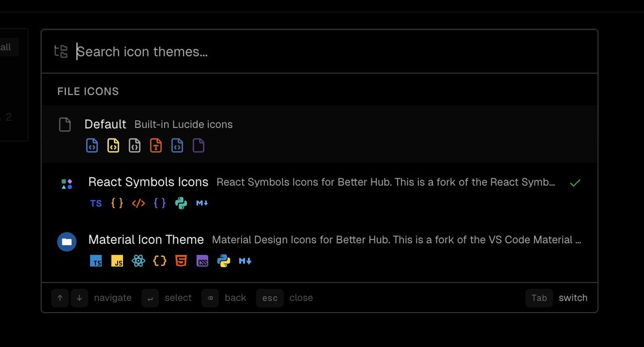The height and width of the screenshot is (347, 644).
Task: Click the purple blank file icon in Default row
Action: tap(199, 146)
